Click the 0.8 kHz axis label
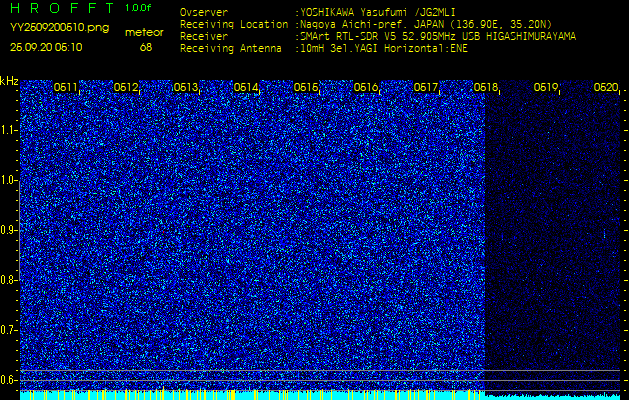Screen dimensions: 629x400 click(8, 280)
